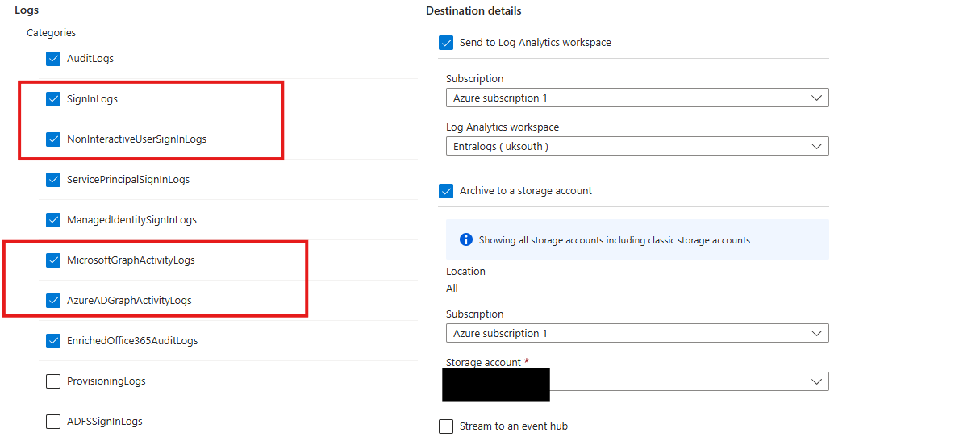Screen dimensions: 980x441
Task: Click the MicrosoftGraphActivityLogs label text
Action: (x=131, y=260)
